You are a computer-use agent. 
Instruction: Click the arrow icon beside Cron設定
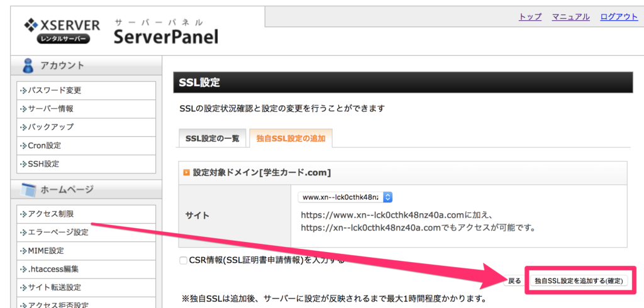23,146
